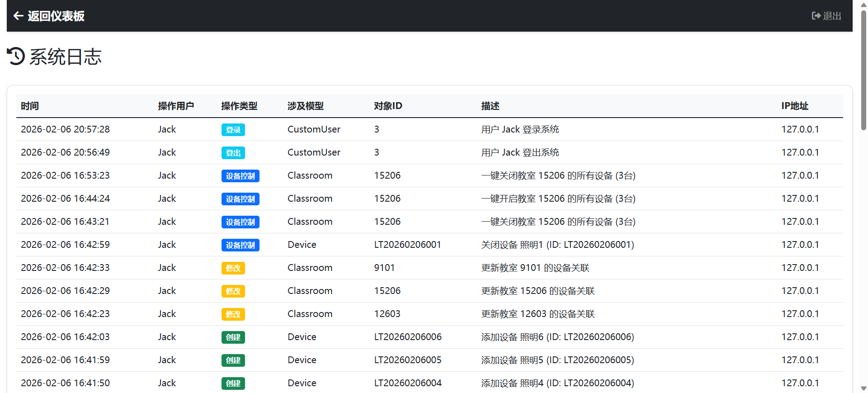Click the 设备控制 badge in 16:53:23 row
The width and height of the screenshot is (868, 393).
tap(241, 176)
